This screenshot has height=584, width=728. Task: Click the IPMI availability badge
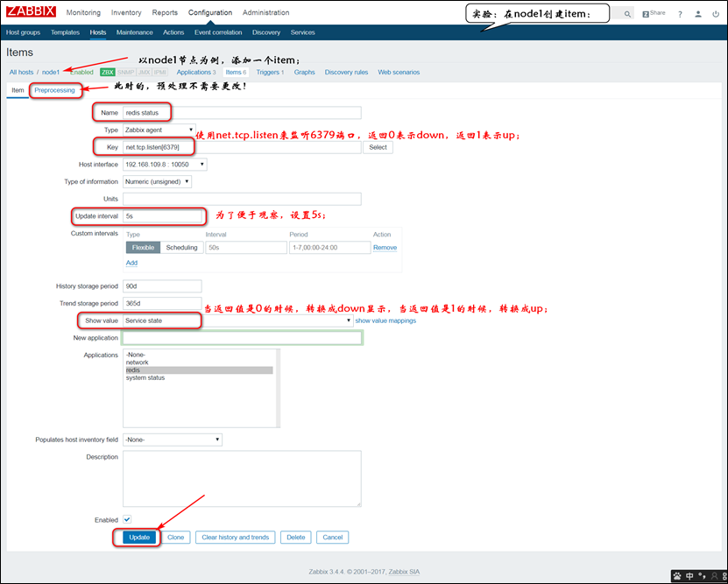159,73
